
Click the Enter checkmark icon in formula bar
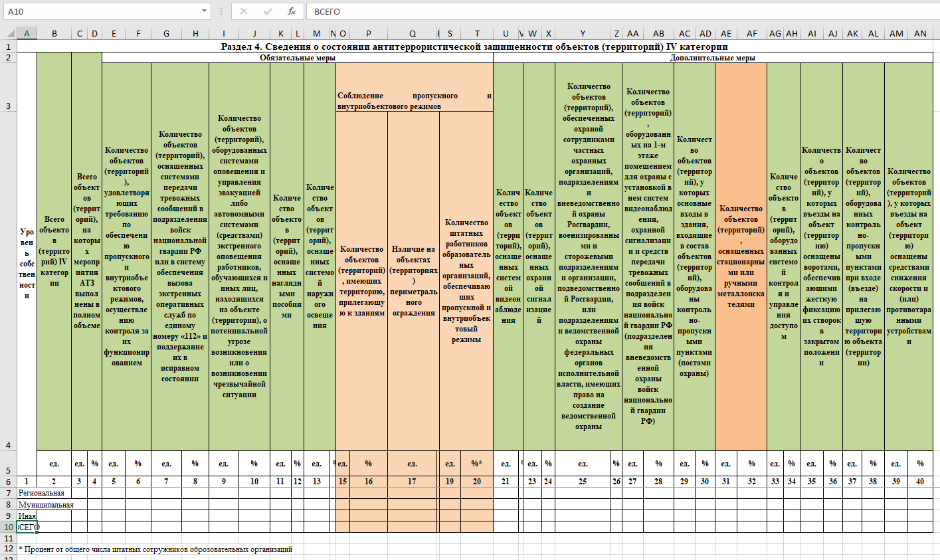(268, 11)
